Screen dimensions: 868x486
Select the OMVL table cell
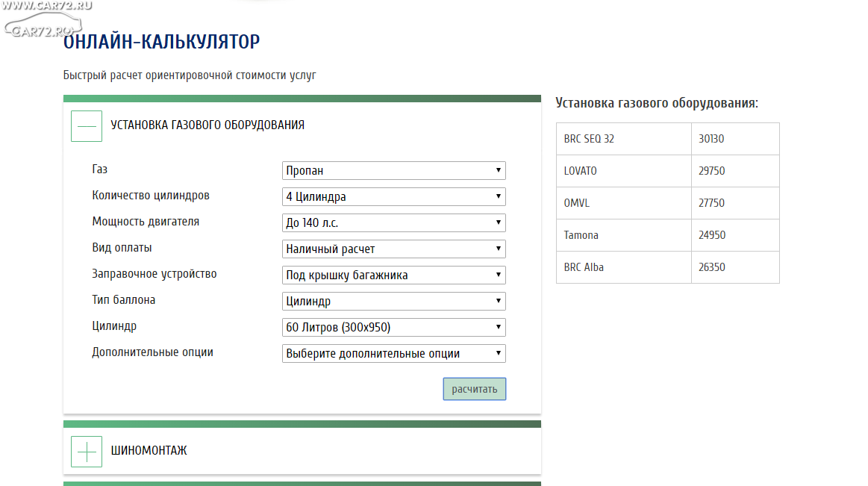pyautogui.click(x=624, y=203)
